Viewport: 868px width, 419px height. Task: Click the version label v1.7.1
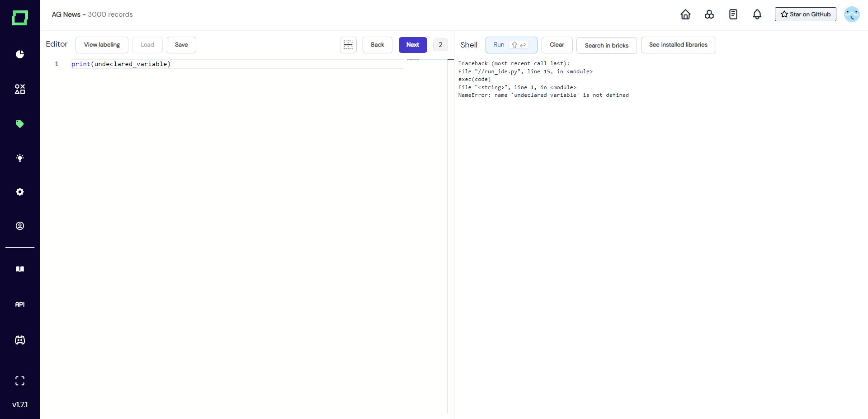(x=20, y=405)
